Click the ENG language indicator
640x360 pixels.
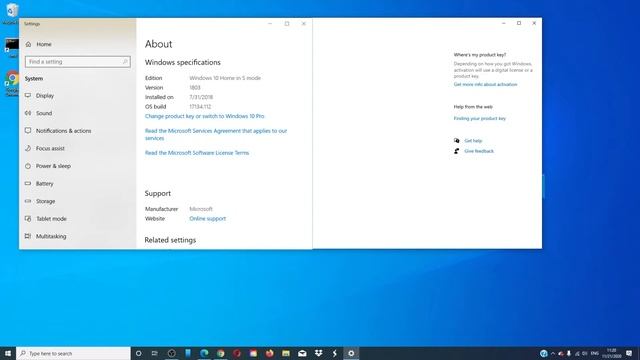594,353
